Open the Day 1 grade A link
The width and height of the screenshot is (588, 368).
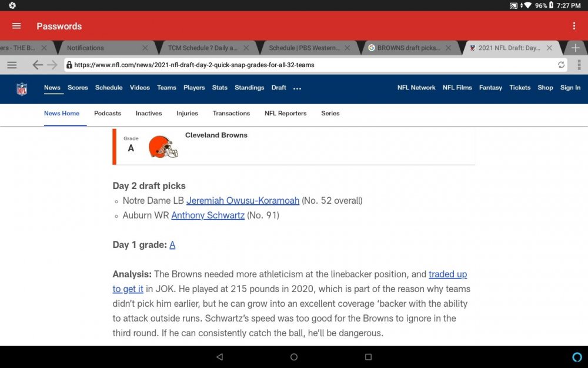[x=172, y=245]
